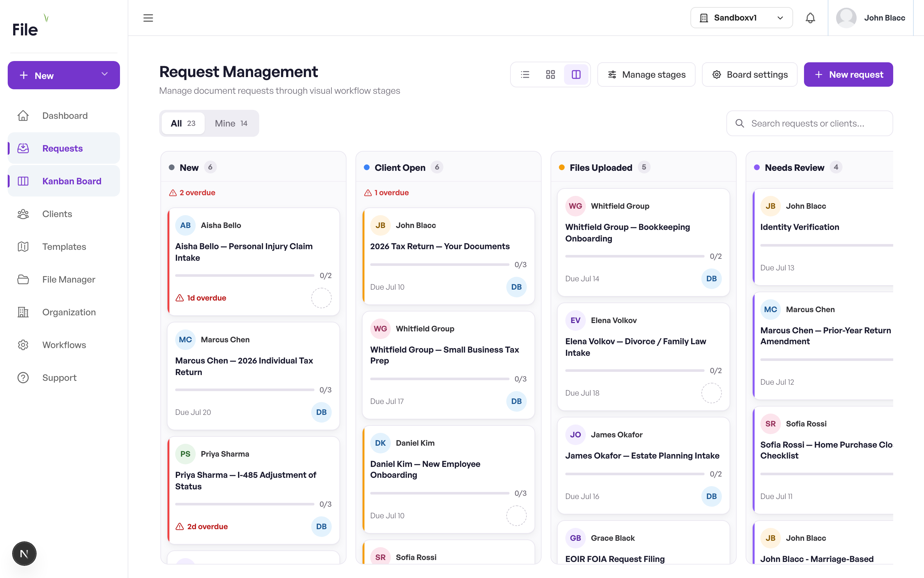Click the round N badge button
Viewport: 924px width, 578px height.
pyautogui.click(x=24, y=554)
